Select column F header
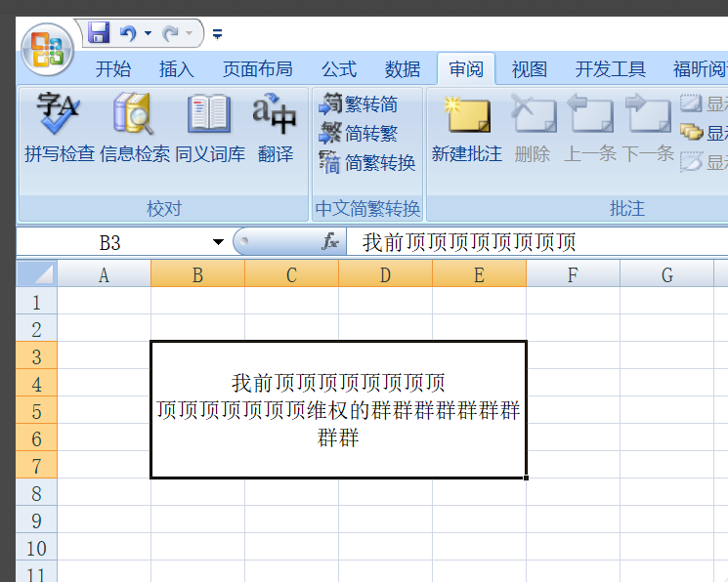This screenshot has width=728, height=582. pyautogui.click(x=573, y=273)
